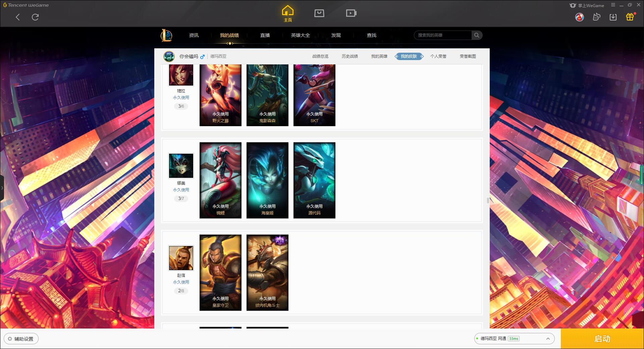Open the 英雄大全 tab
The image size is (644, 349).
click(x=301, y=35)
